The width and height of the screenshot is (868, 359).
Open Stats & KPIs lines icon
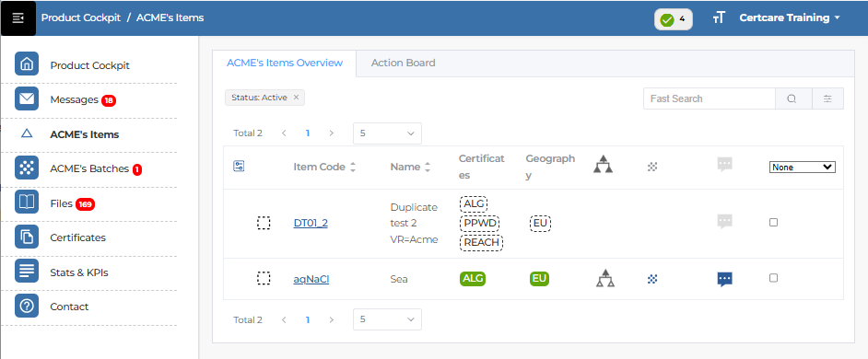(x=27, y=272)
